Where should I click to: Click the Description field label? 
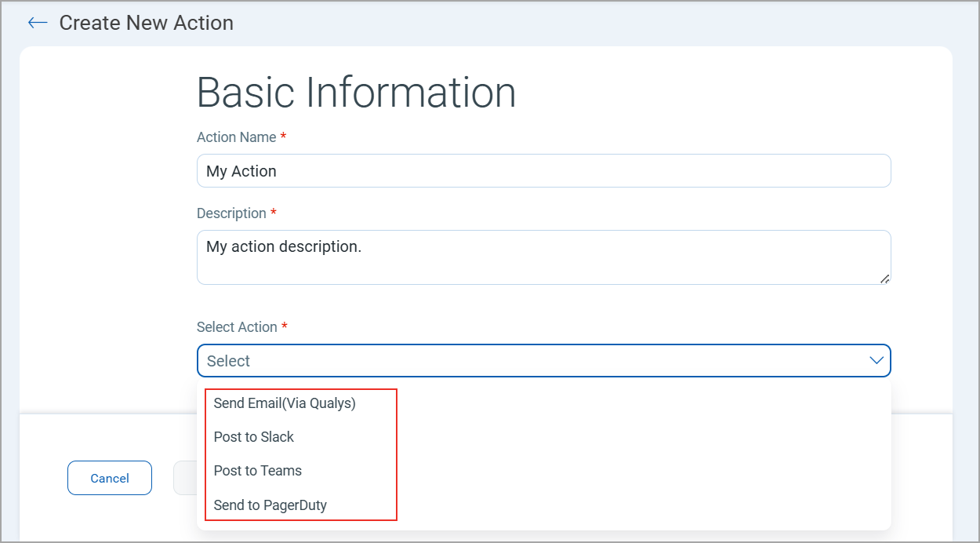[231, 213]
